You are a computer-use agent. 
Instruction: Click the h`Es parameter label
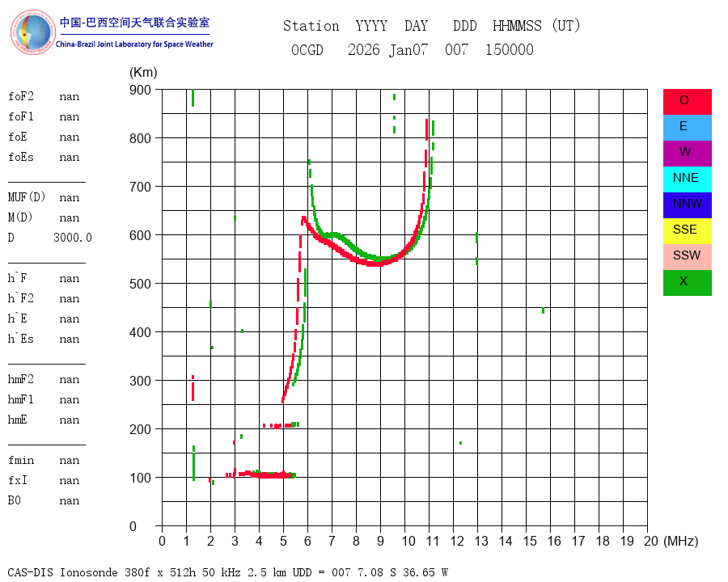coord(21,339)
